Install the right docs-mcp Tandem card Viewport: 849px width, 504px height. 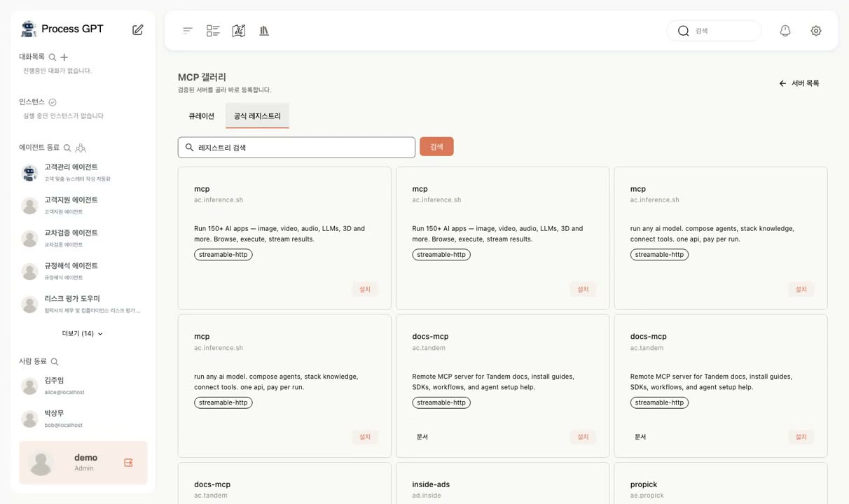[801, 437]
